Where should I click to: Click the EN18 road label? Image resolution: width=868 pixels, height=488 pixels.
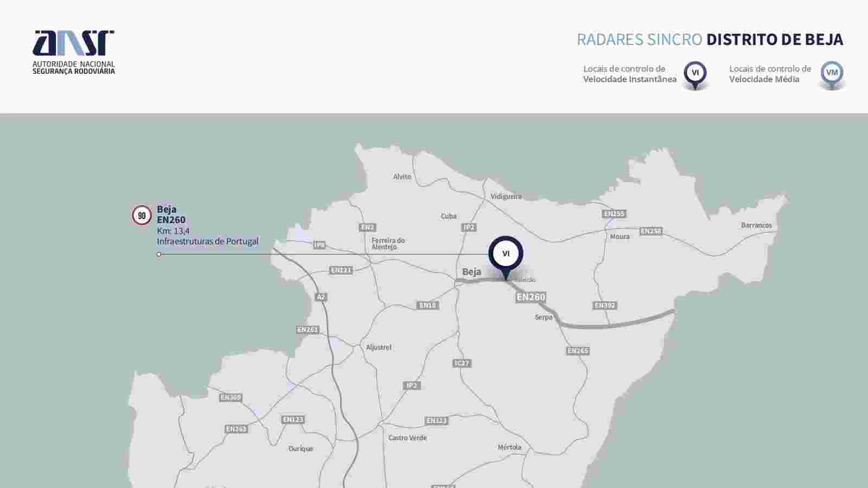pyautogui.click(x=427, y=305)
